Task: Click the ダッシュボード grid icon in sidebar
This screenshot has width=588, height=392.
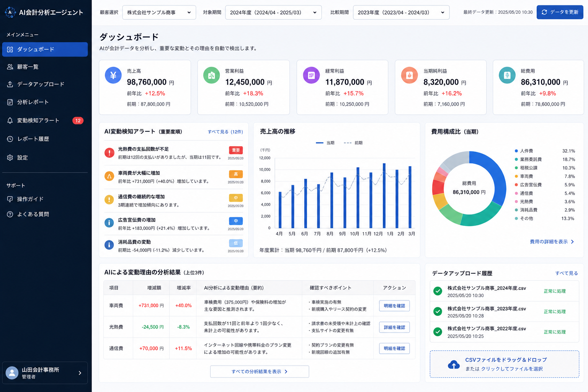Action: coord(10,49)
